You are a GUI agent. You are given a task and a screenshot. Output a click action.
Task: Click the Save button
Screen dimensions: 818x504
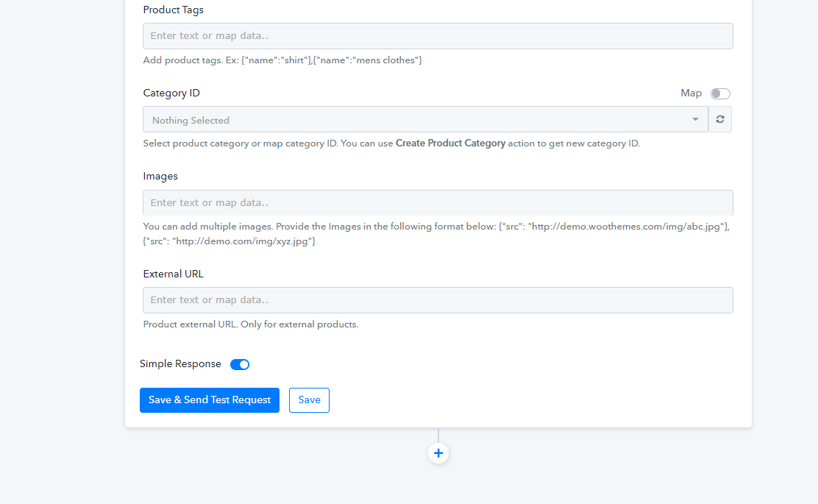pos(310,400)
